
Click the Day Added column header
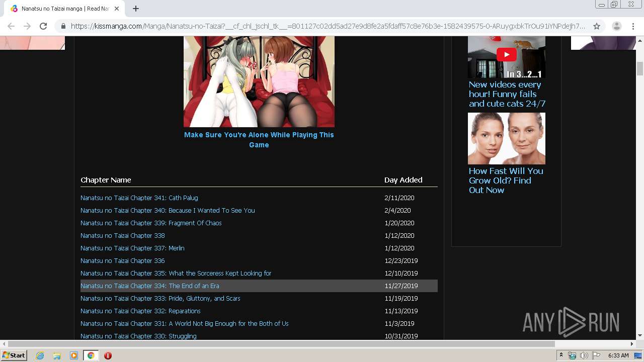tap(404, 180)
